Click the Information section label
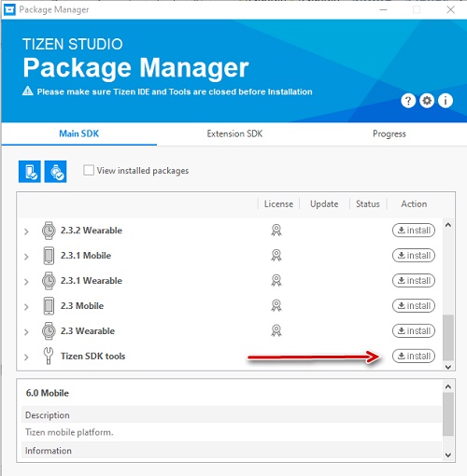The width and height of the screenshot is (467, 476). pos(49,451)
